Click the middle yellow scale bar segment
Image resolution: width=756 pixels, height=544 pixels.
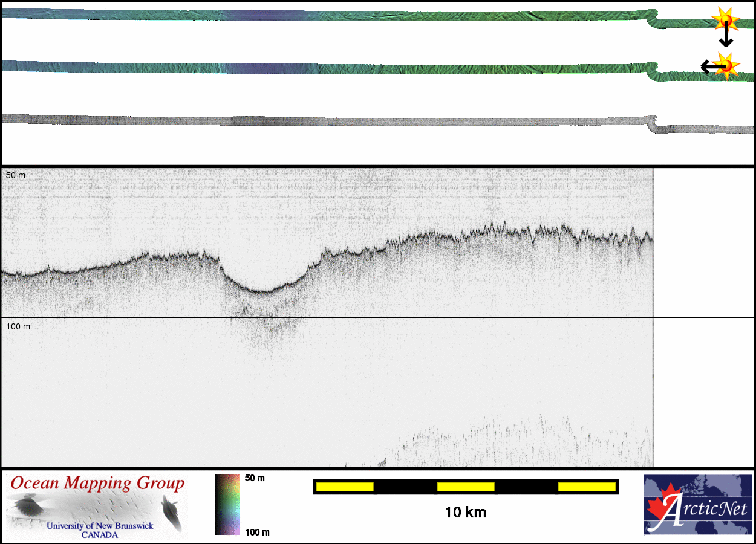tap(466, 487)
